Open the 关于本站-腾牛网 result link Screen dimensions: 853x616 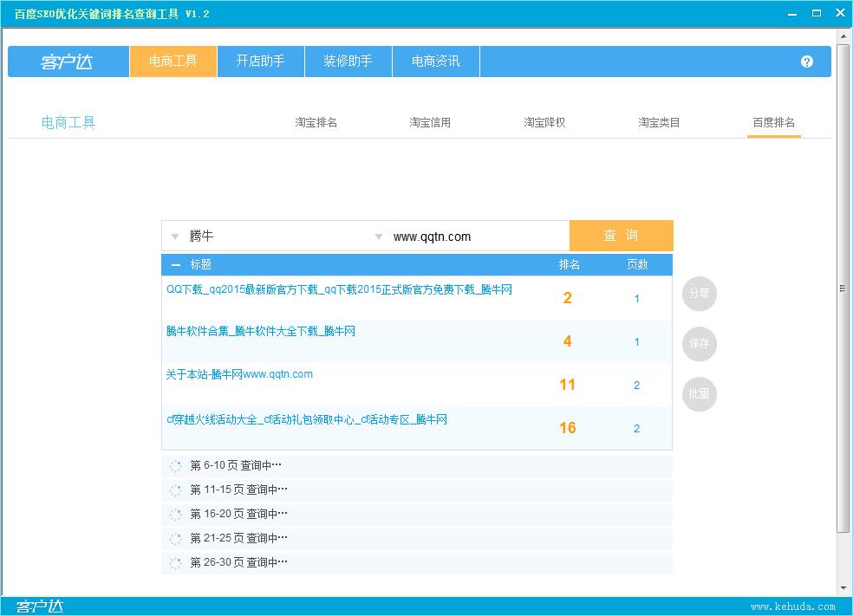click(x=239, y=374)
